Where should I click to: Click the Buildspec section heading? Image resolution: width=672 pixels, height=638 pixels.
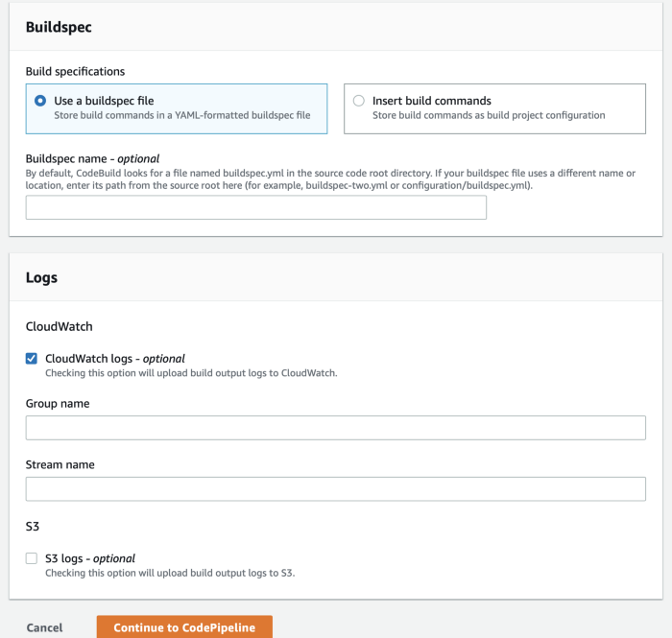click(x=59, y=27)
